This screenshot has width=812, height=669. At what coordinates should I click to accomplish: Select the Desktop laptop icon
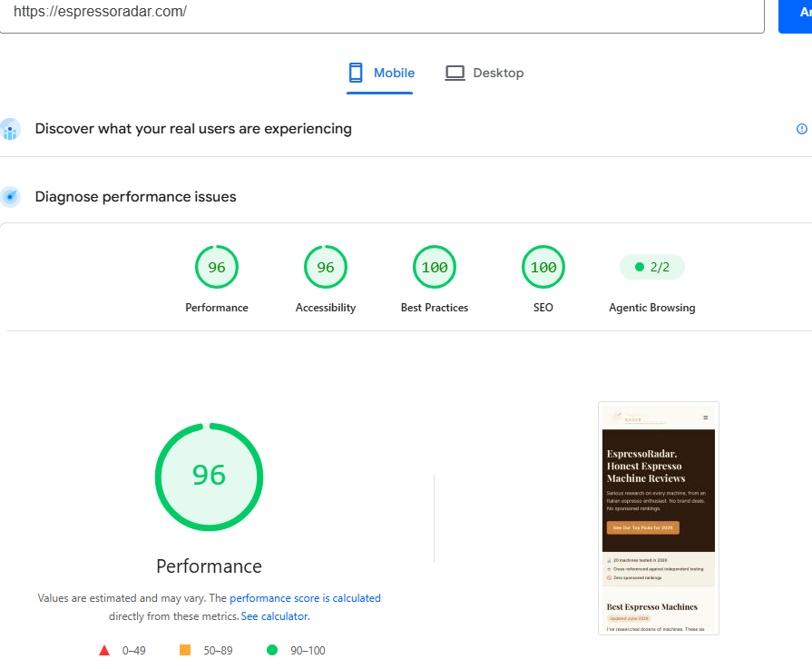pos(455,73)
